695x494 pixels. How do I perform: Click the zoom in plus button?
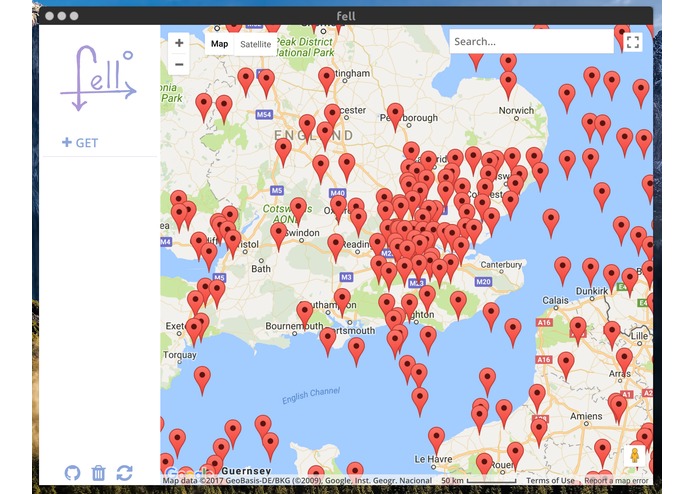[x=179, y=43]
